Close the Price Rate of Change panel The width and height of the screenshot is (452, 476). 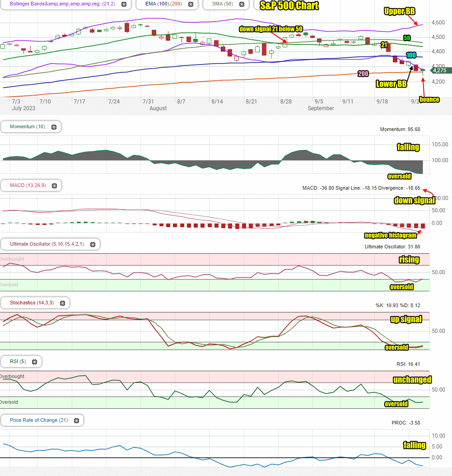pyautogui.click(x=76, y=420)
